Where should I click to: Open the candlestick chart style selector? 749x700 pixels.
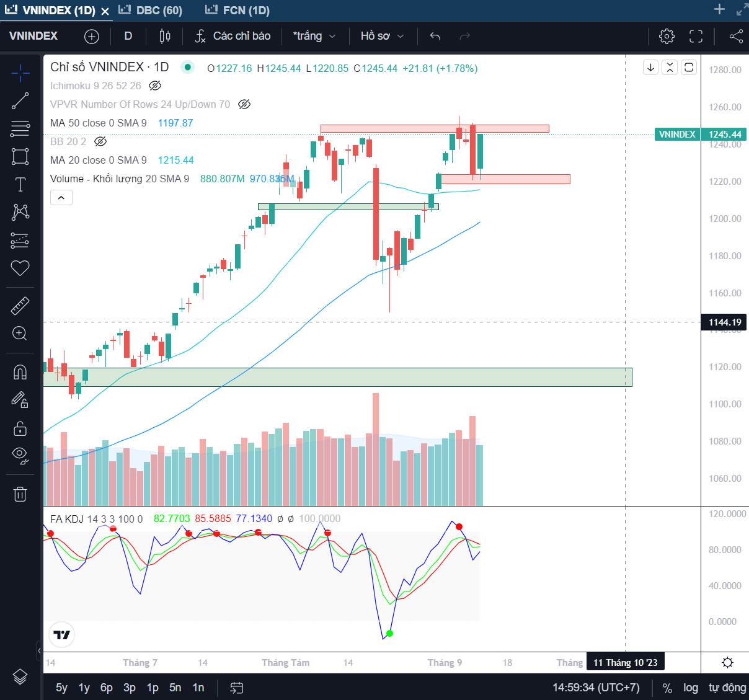tap(165, 37)
